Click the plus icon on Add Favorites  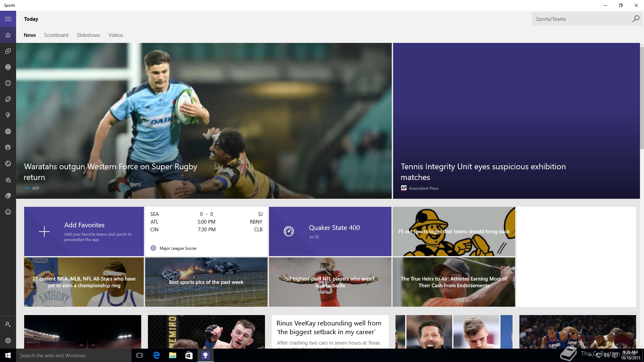pos(44,232)
